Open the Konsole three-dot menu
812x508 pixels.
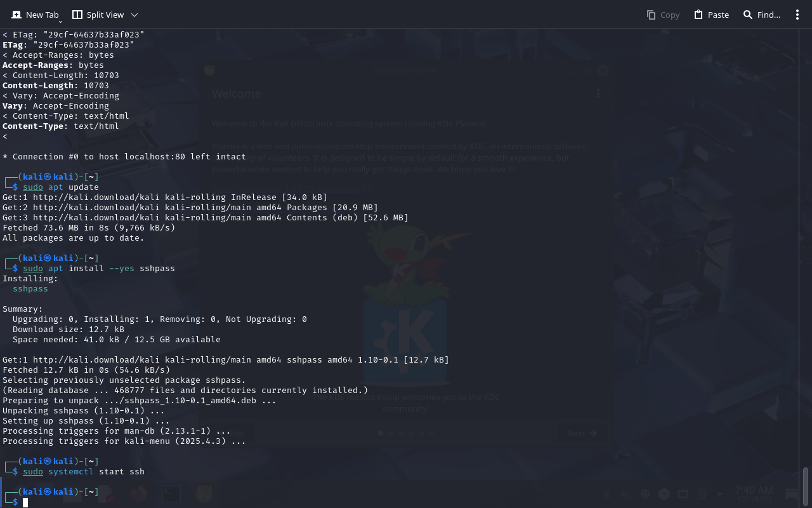797,15
